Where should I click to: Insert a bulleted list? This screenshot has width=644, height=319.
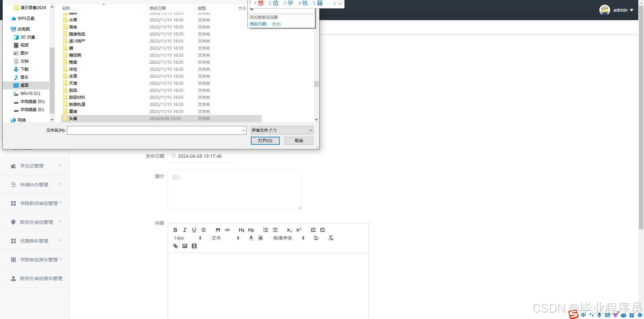[x=275, y=230]
